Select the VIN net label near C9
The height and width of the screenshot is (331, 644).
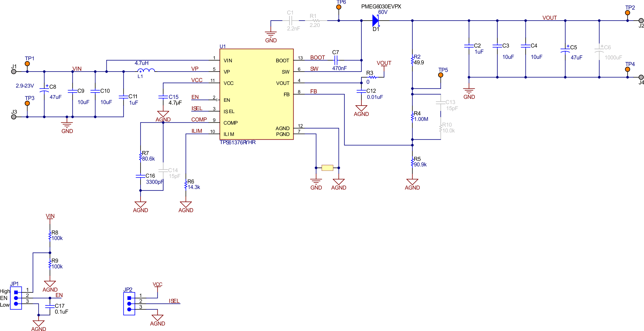77,69
